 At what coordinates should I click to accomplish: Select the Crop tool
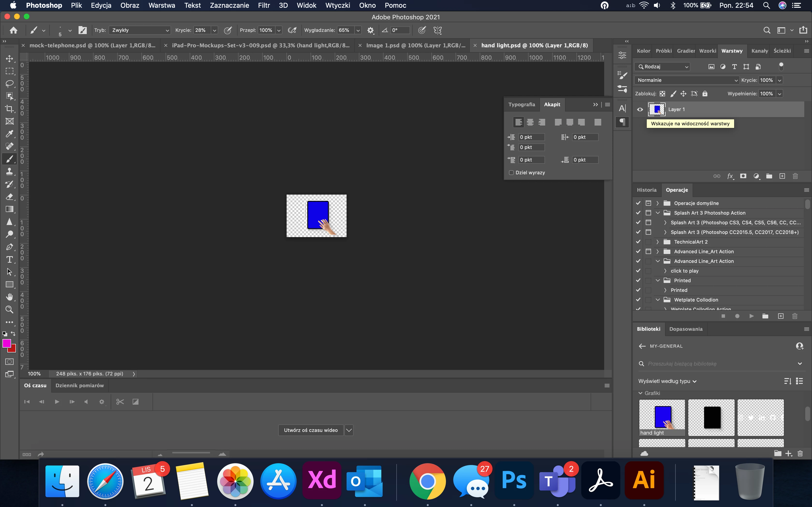(9, 109)
